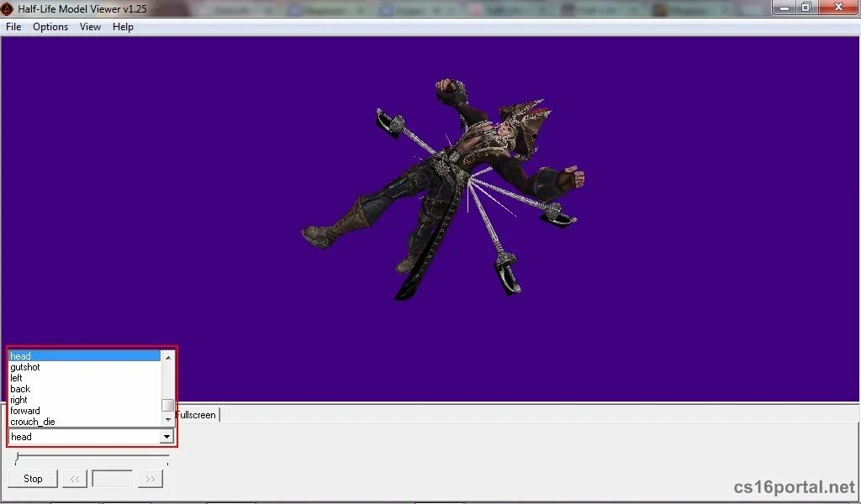The width and height of the screenshot is (861, 504).
Task: Step to previous frame with << button
Action: click(75, 479)
